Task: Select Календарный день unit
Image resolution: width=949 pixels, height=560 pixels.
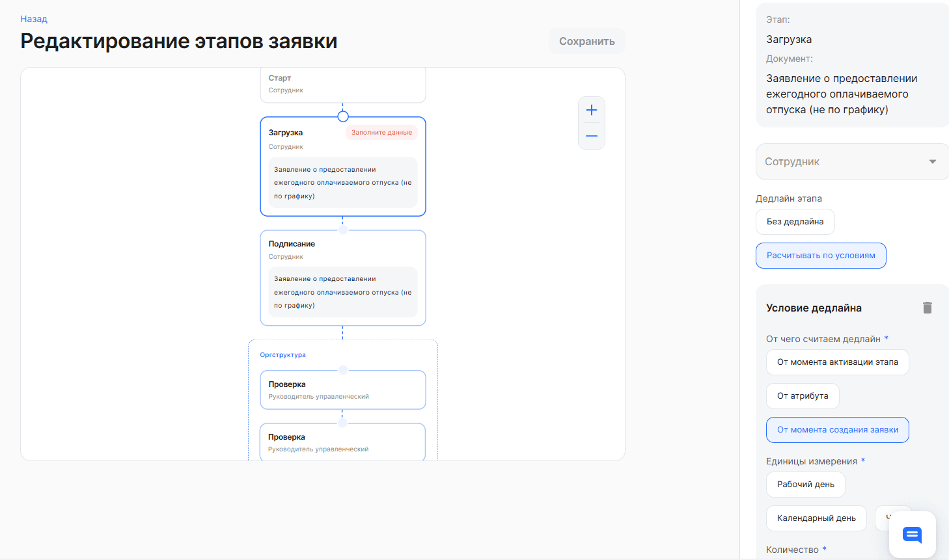Action: click(816, 518)
